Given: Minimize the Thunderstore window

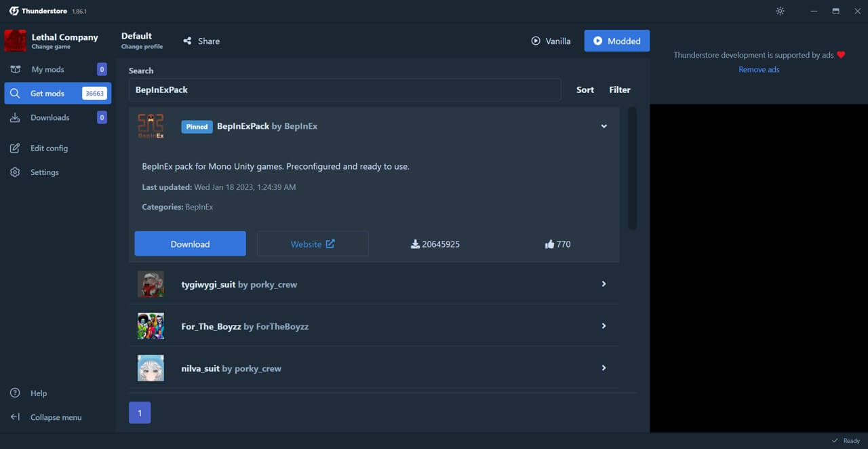Looking at the screenshot, I should [x=814, y=11].
